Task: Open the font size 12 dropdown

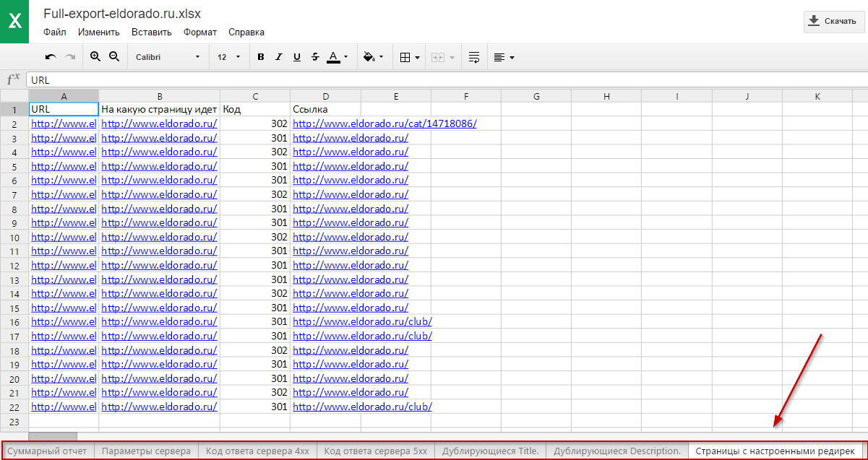Action: (x=228, y=57)
